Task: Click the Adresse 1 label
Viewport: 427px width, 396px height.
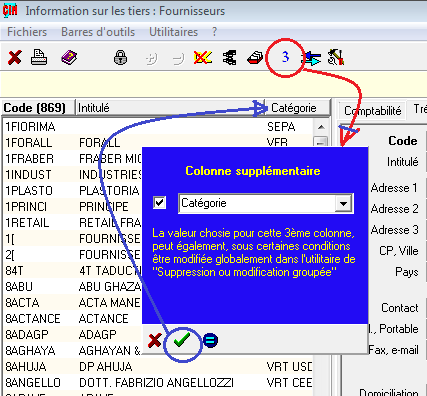Action: pyautogui.click(x=394, y=188)
